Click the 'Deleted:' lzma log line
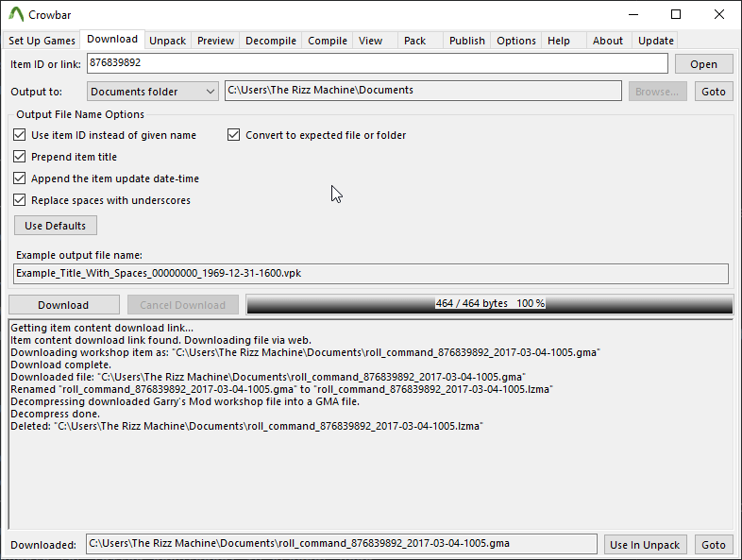The height and width of the screenshot is (560, 742). (x=246, y=427)
